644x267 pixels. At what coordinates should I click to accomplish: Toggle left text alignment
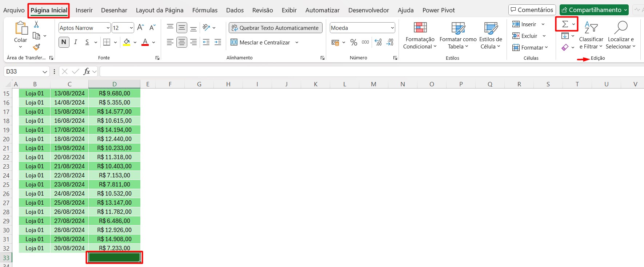pos(170,42)
